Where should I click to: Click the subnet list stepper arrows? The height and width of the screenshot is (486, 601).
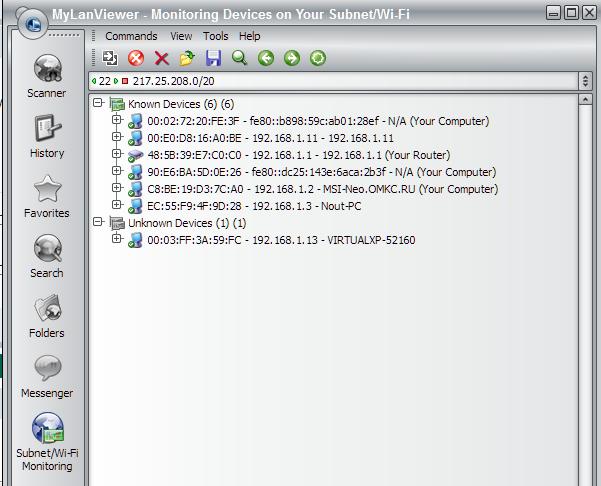pos(585,81)
